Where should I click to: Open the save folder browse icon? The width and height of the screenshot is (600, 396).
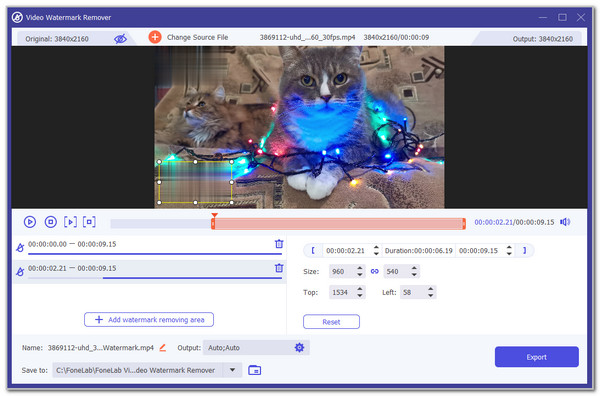click(254, 370)
